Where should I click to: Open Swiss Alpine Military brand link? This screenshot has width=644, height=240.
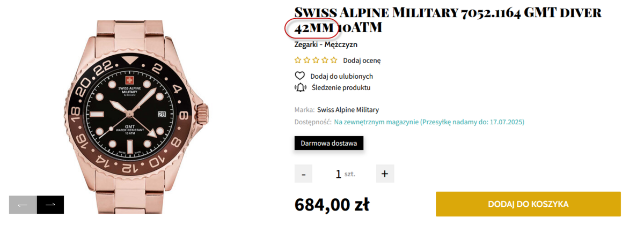coord(348,110)
